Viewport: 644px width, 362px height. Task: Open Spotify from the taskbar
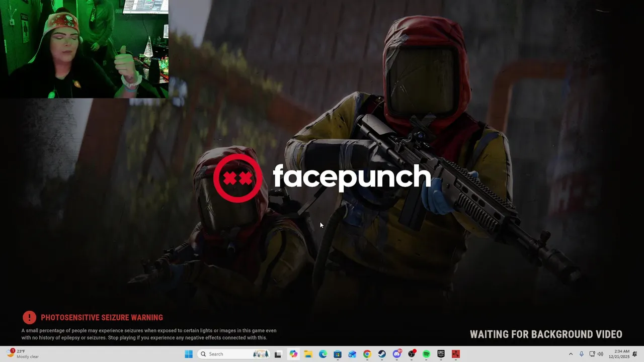coord(426,354)
